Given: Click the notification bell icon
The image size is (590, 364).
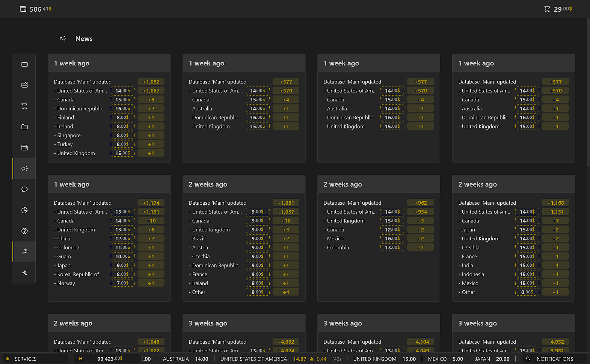Looking at the screenshot, I should [528, 359].
